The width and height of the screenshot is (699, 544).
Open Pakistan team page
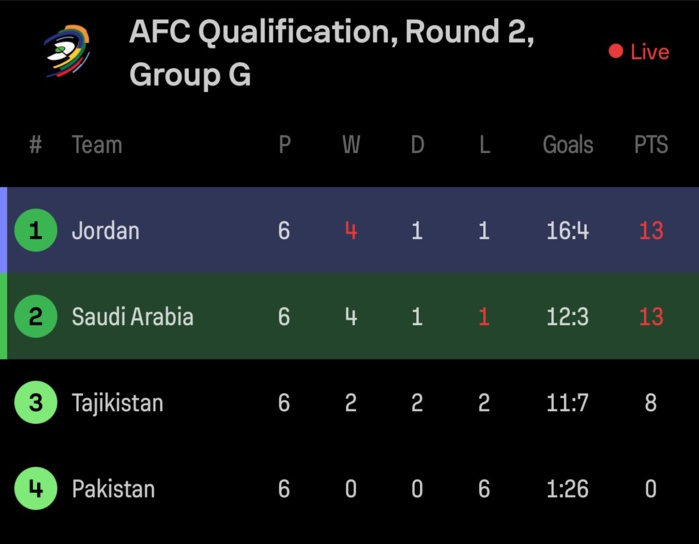pyautogui.click(x=113, y=489)
